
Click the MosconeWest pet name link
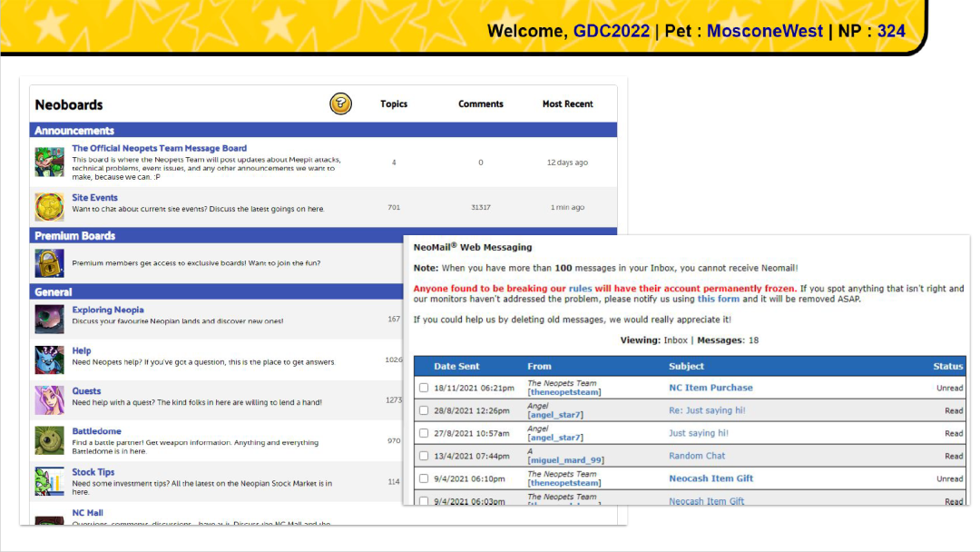coord(764,31)
